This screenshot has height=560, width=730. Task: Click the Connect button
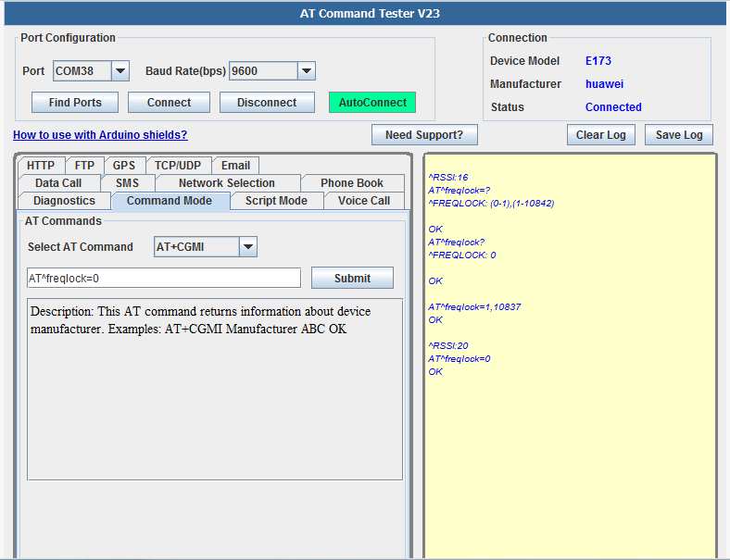click(169, 103)
